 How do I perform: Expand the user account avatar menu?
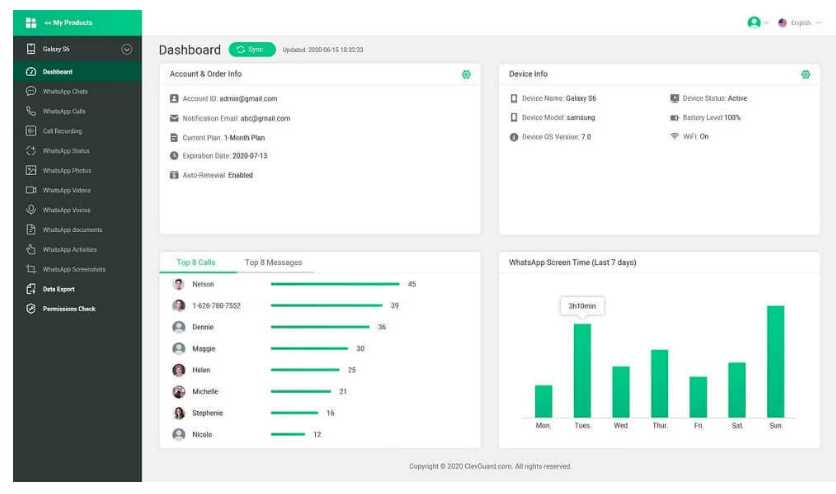[x=756, y=22]
